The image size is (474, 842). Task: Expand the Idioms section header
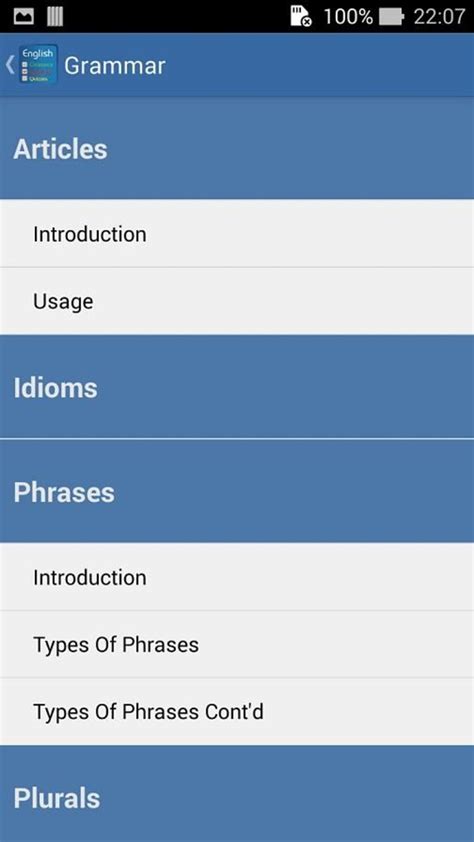pos(237,387)
